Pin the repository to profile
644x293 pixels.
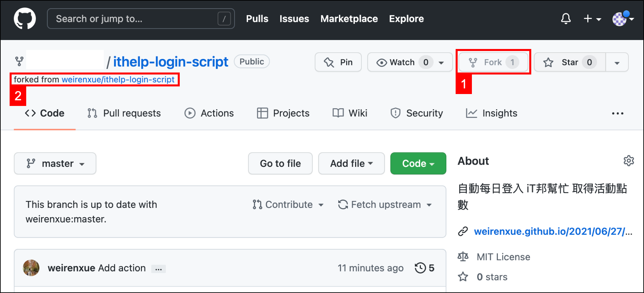pos(338,62)
